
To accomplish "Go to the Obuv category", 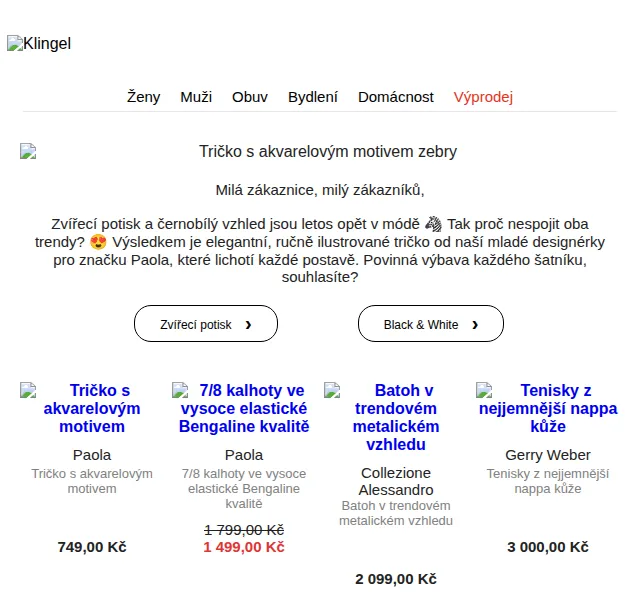I will click(250, 97).
